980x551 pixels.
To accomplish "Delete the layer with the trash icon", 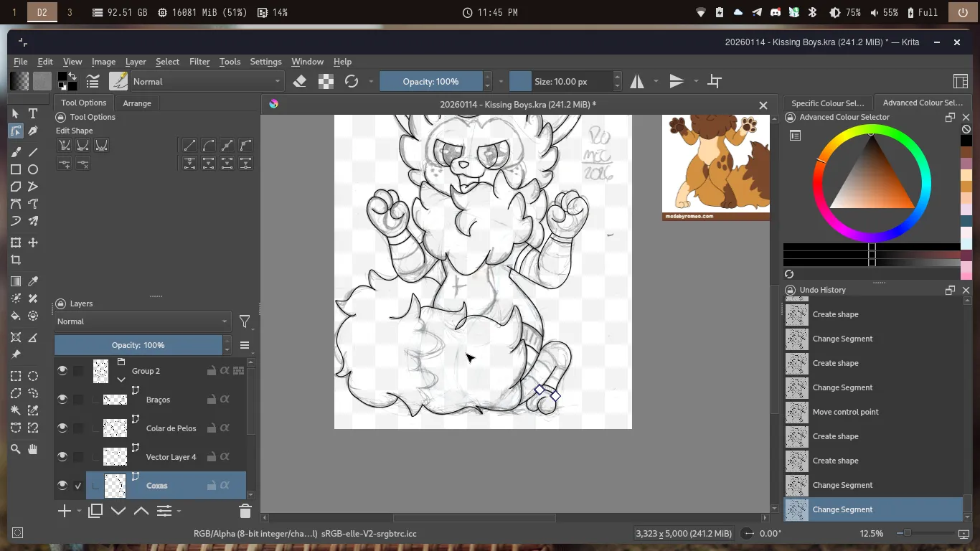I will (245, 511).
